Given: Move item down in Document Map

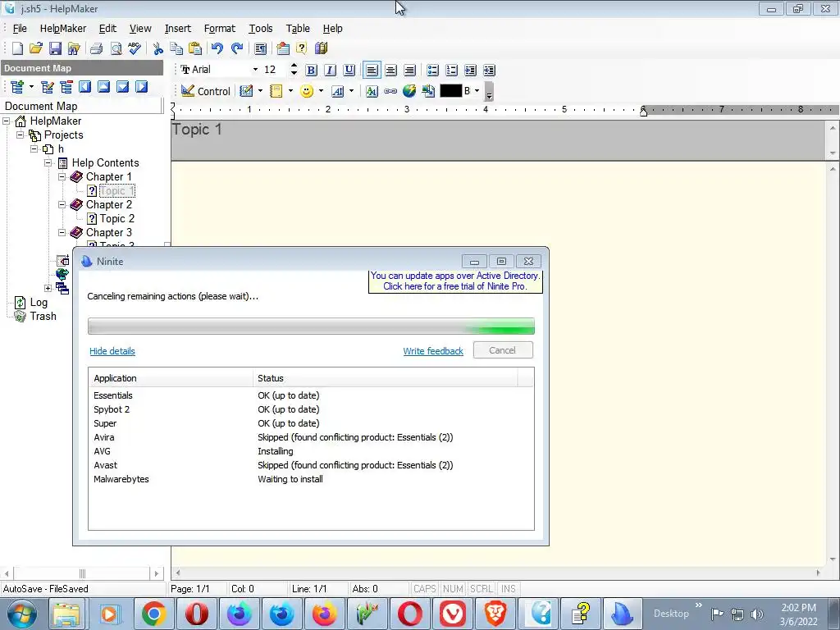Looking at the screenshot, I should click(x=123, y=87).
